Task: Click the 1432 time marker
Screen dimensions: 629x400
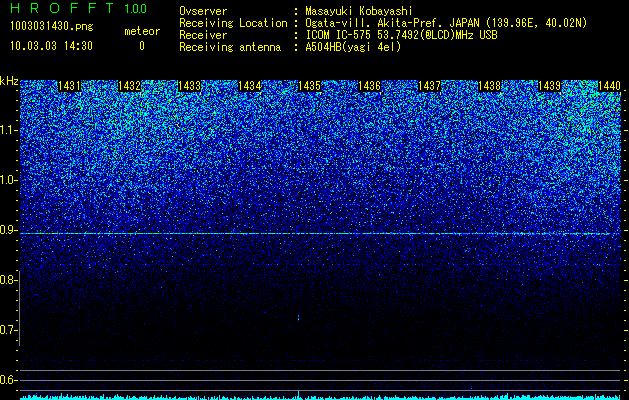Action: tap(130, 86)
